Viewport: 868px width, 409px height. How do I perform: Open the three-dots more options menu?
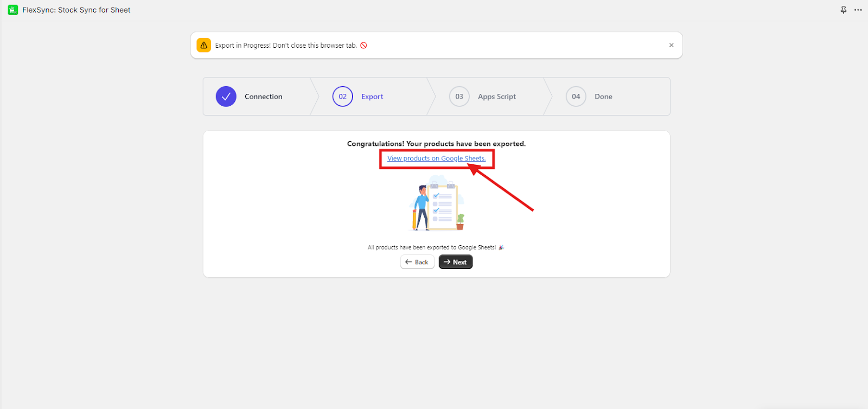click(858, 10)
